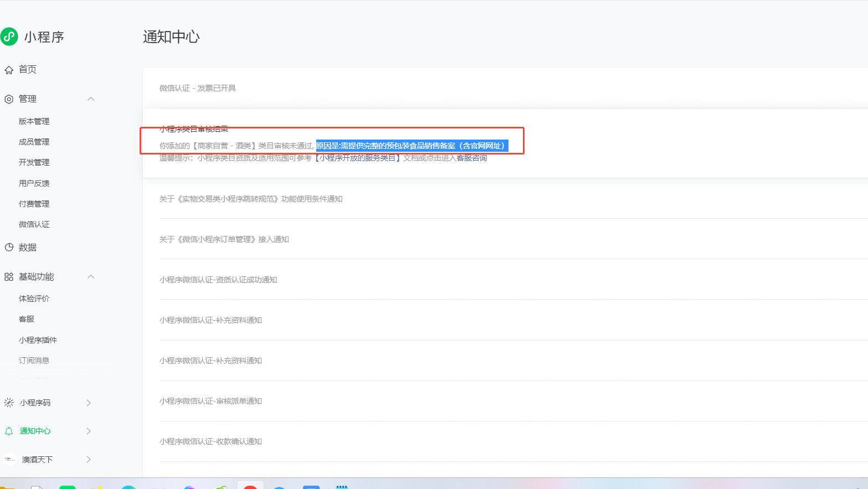Go to 首页 in sidebar
The height and width of the screenshot is (489, 868).
28,69
